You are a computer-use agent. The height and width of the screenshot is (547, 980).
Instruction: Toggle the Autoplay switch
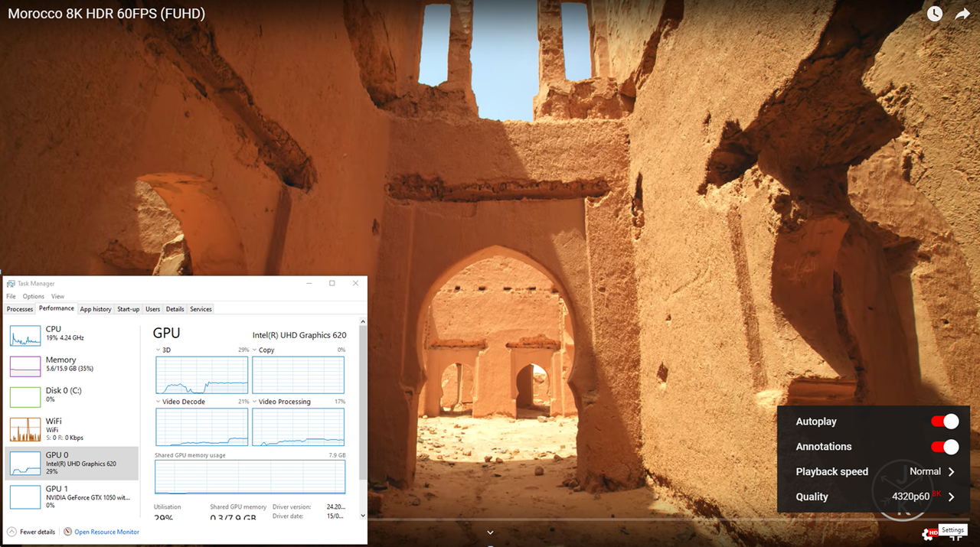click(x=945, y=422)
